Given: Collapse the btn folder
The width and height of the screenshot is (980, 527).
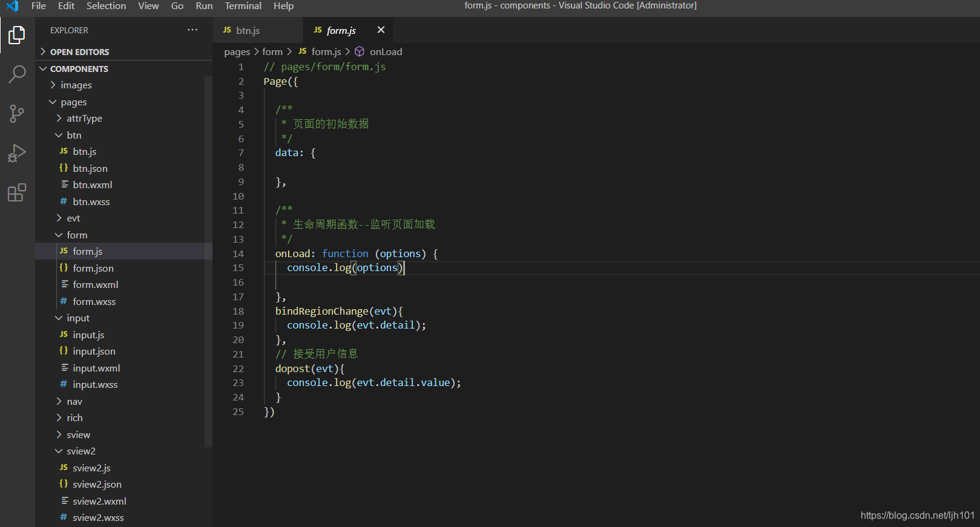Looking at the screenshot, I should point(123,135).
